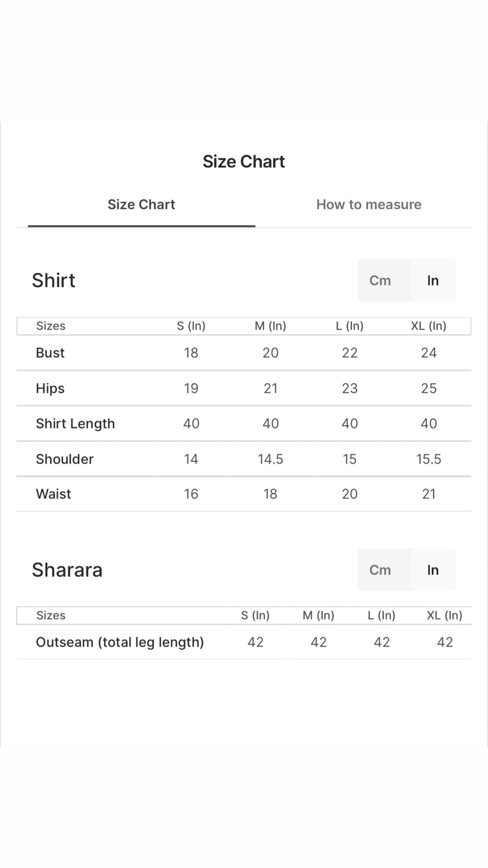Switch Shirt measurements to In
The width and height of the screenshot is (488, 868).
point(433,280)
